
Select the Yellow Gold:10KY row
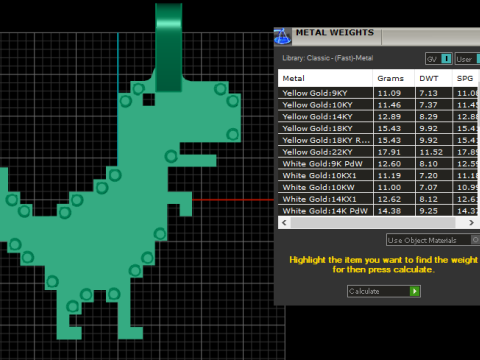(379, 105)
